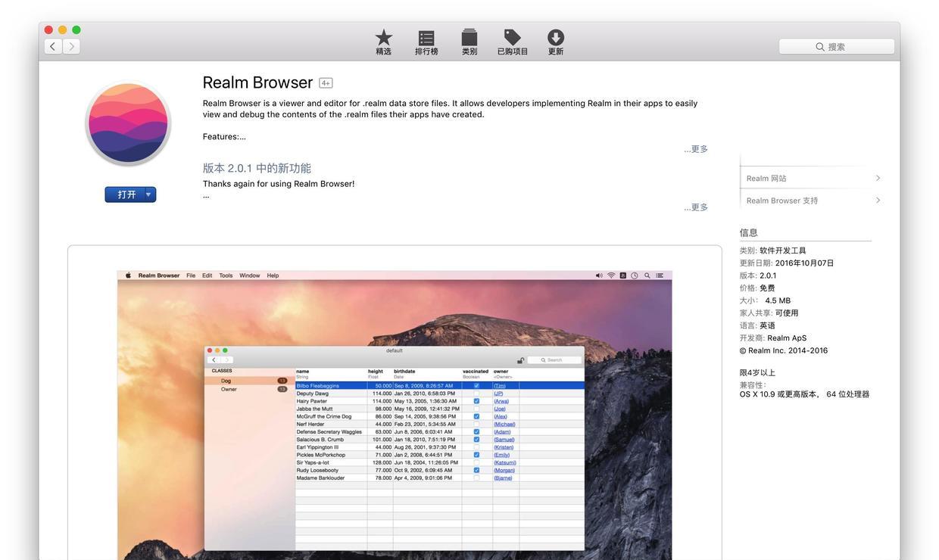This screenshot has width=939, height=560.
Task: Open owner link (Tim) in table
Action: pyautogui.click(x=500, y=386)
